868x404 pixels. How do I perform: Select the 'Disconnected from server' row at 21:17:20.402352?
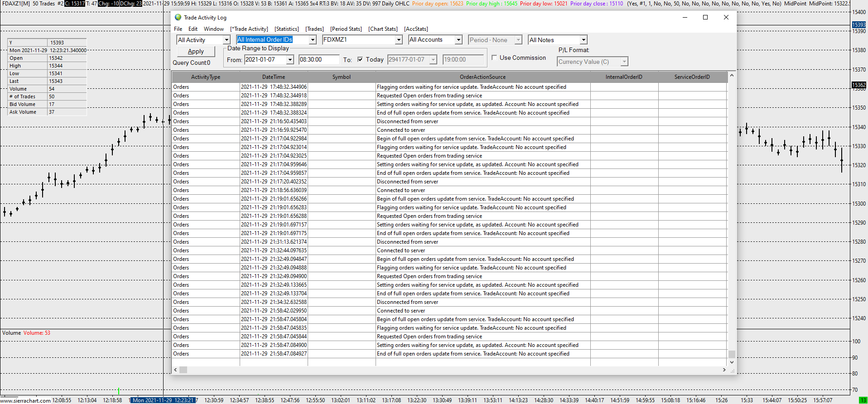coord(449,182)
